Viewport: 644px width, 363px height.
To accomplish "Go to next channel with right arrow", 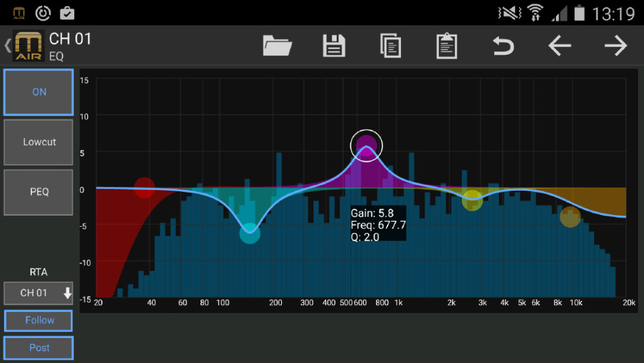I will pyautogui.click(x=616, y=46).
